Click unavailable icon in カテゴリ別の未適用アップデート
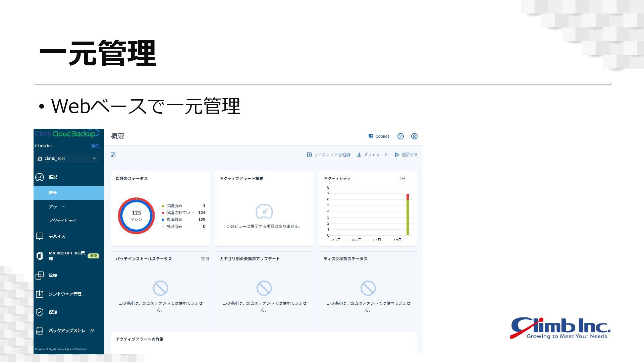The width and height of the screenshot is (644, 362). 264,288
